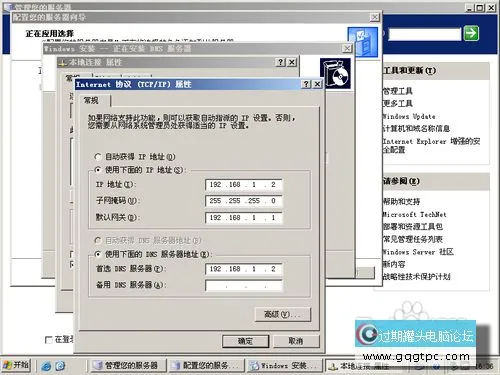Open Internet Explorer 增强的安全配置 link
Image resolution: width=500 pixels, height=375 pixels.
pyautogui.click(x=431, y=145)
